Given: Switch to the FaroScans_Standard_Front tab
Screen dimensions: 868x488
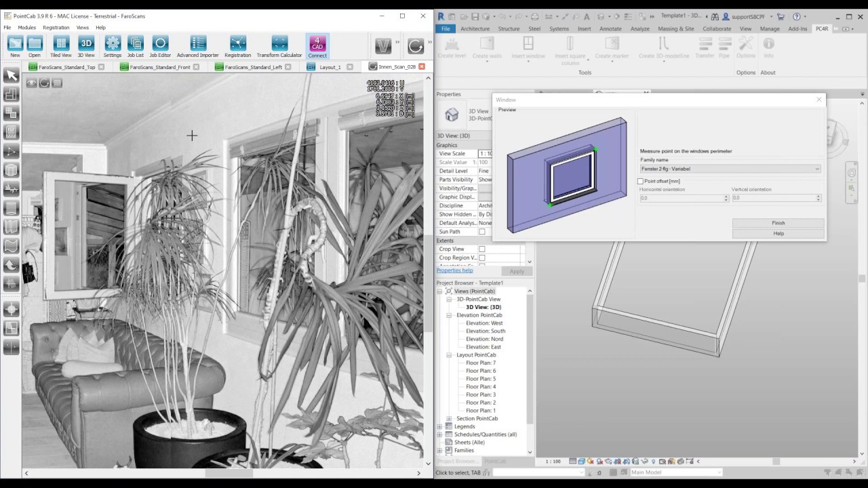Looking at the screenshot, I should [x=160, y=67].
